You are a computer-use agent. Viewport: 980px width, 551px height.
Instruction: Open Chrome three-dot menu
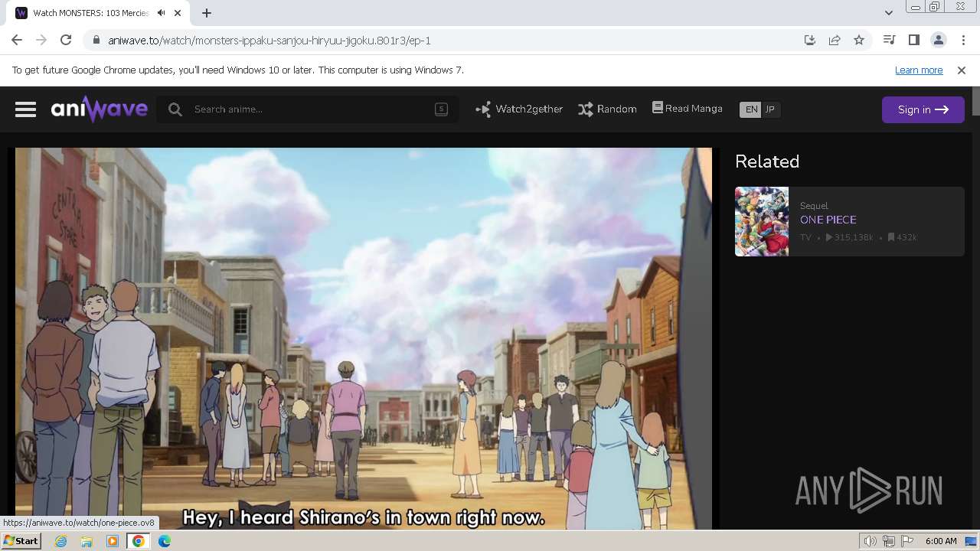(963, 41)
